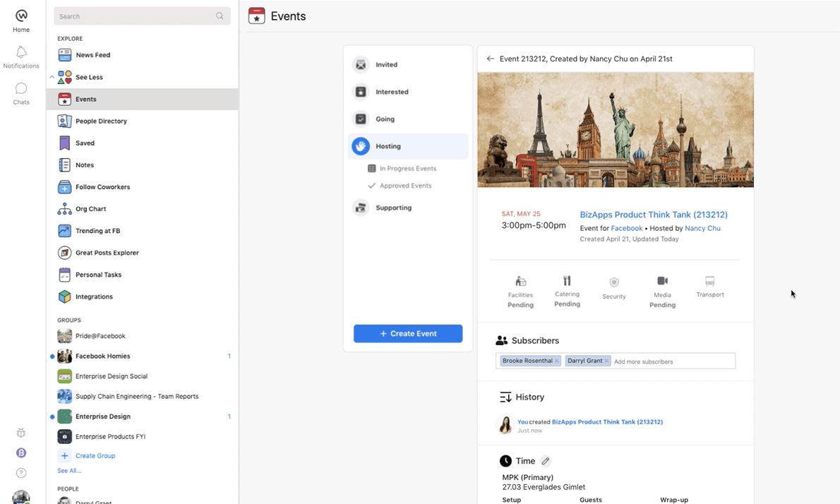
Task: Click the event cover landmarks image
Action: [616, 130]
